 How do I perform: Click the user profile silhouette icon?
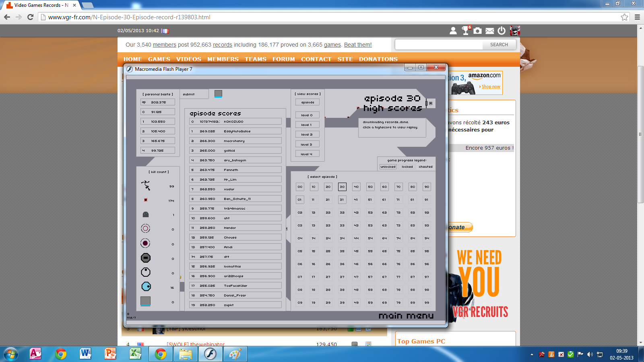pos(453,31)
